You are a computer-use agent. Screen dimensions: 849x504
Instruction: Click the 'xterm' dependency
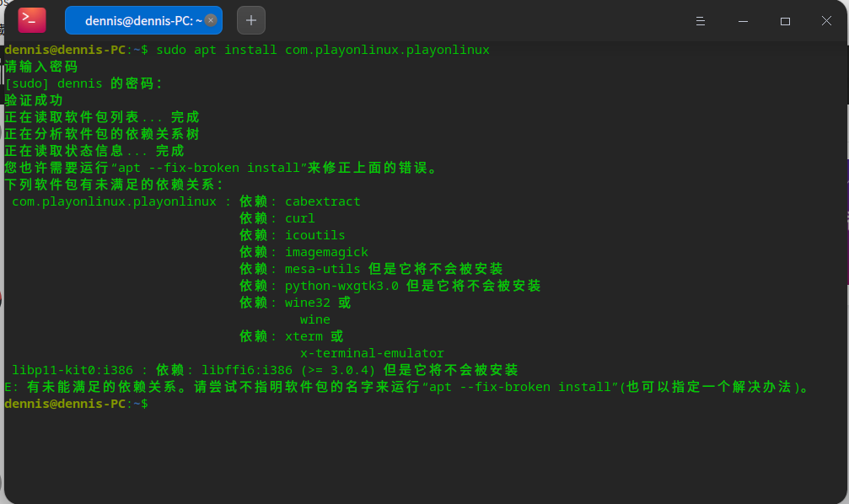[x=304, y=336]
